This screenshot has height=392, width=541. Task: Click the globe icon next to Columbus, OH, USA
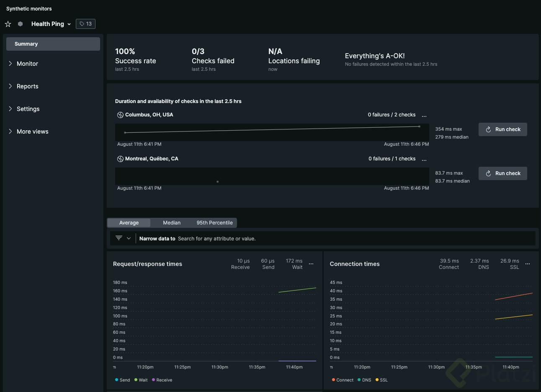(x=120, y=115)
